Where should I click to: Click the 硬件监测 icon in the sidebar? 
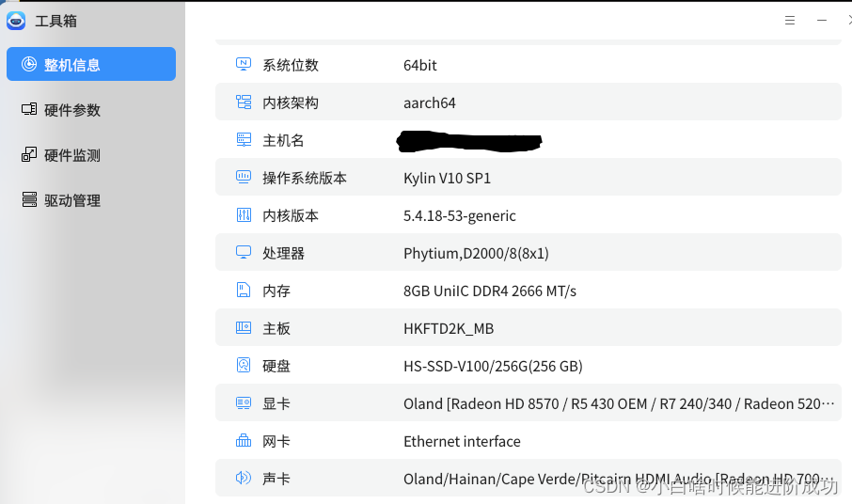click(x=29, y=155)
